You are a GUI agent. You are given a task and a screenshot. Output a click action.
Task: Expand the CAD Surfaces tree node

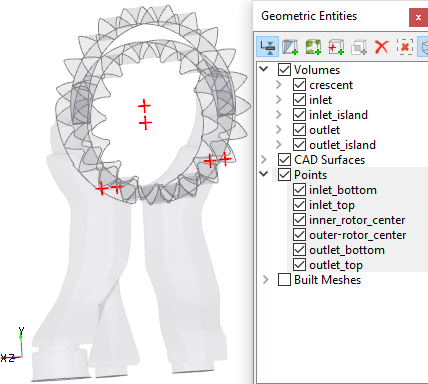[x=264, y=160]
